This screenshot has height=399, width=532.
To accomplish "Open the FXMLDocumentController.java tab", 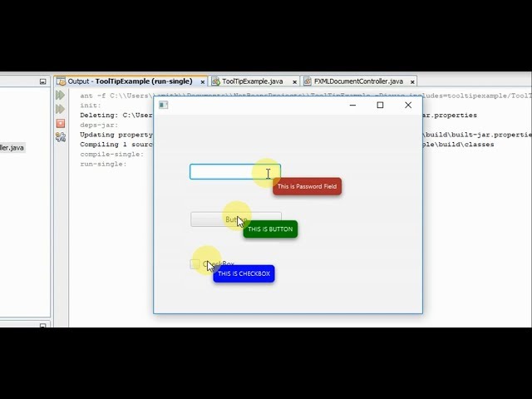I will point(358,81).
